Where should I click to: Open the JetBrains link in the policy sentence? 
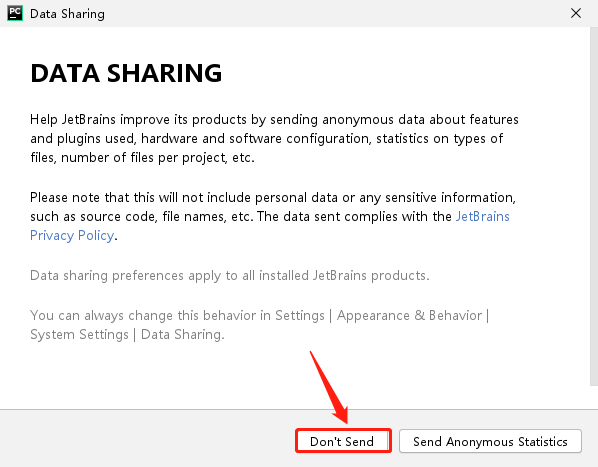pyautogui.click(x=483, y=217)
